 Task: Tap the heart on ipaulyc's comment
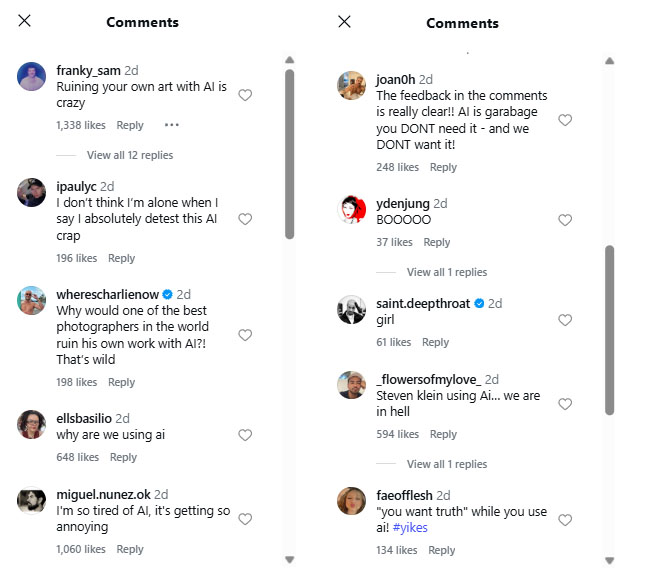245,219
